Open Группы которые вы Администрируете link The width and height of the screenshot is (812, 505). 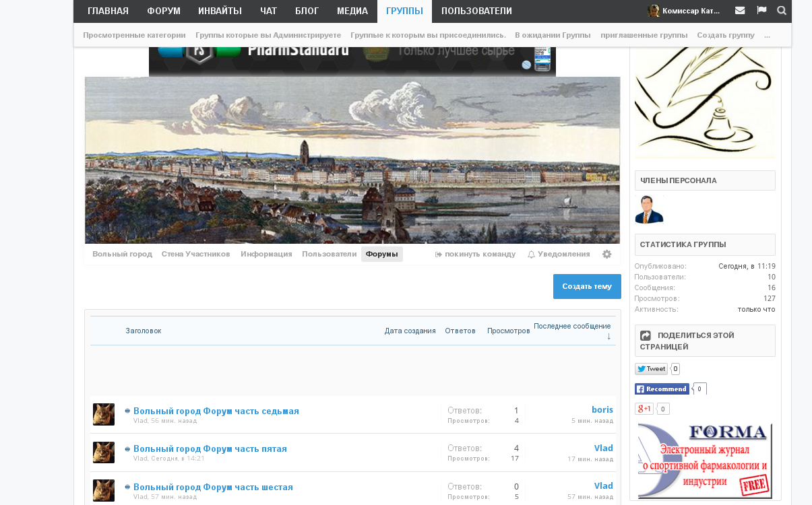pos(268,35)
